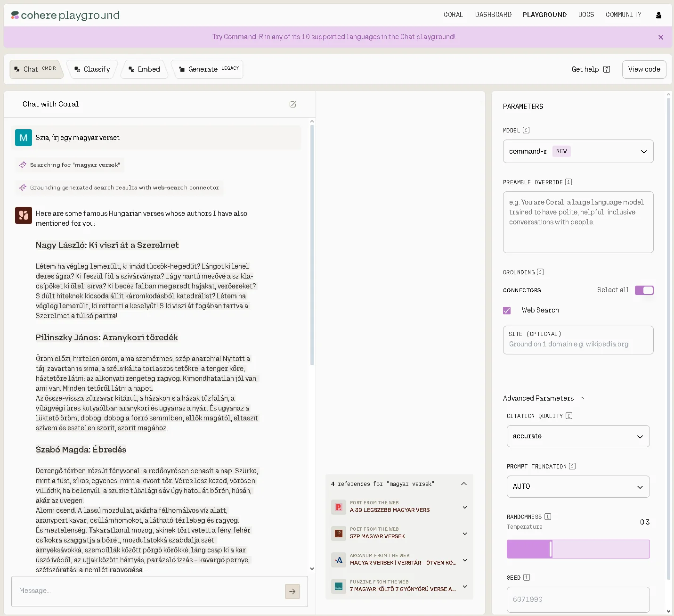Adjust the Temperature slider

tap(578, 549)
